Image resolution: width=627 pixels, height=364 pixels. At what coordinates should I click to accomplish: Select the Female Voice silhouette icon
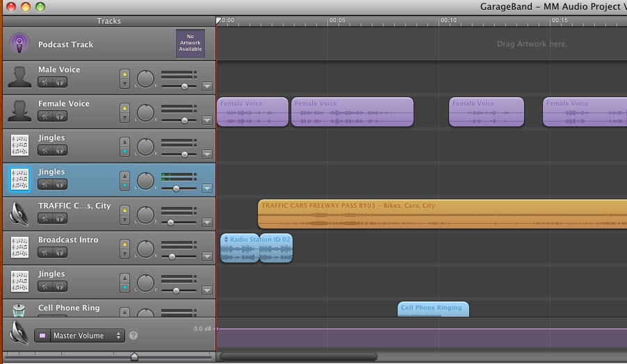tap(19, 111)
